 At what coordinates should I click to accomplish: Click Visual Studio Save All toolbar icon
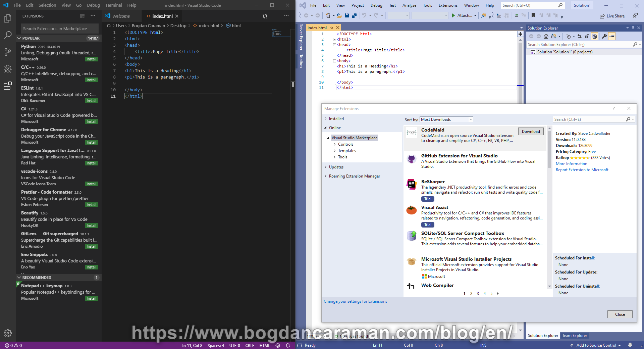point(354,15)
